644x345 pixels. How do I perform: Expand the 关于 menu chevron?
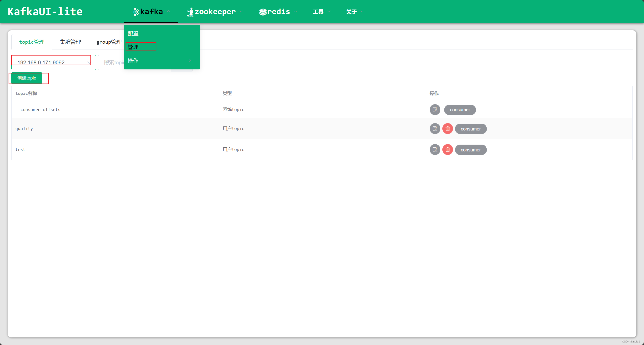tap(362, 12)
